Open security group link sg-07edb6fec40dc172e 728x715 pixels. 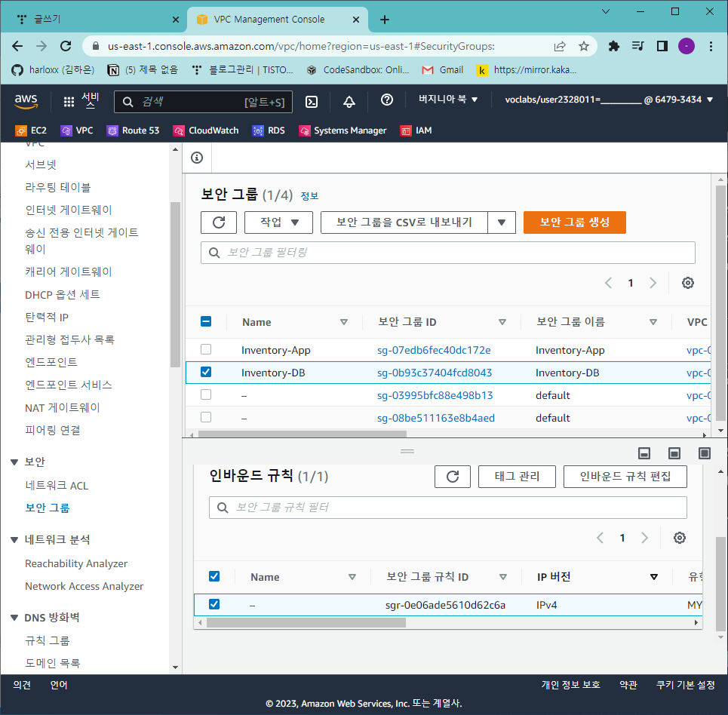point(434,350)
